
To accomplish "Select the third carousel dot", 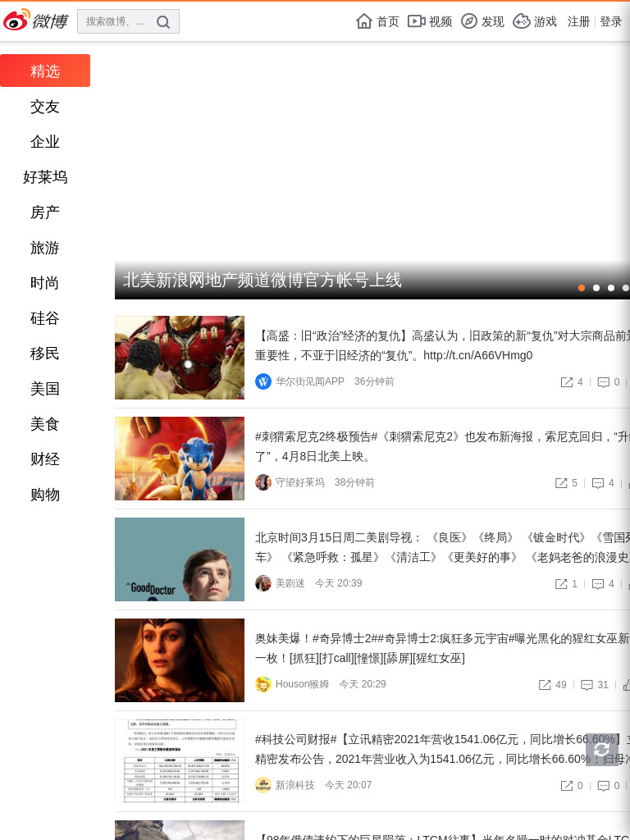I will [x=610, y=288].
